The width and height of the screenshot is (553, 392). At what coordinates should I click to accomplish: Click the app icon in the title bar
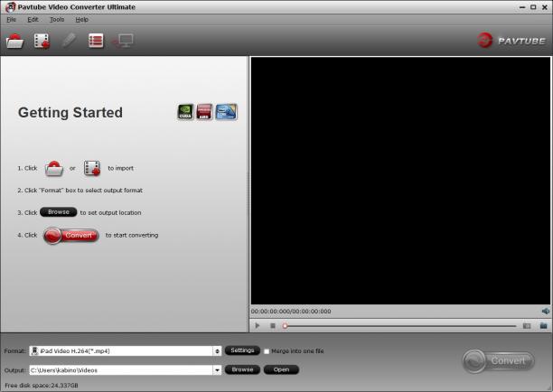point(11,6)
